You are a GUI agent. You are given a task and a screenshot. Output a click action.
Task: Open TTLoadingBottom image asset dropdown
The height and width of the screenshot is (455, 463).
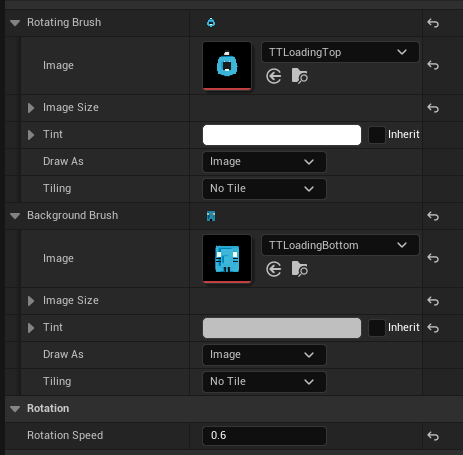click(340, 245)
